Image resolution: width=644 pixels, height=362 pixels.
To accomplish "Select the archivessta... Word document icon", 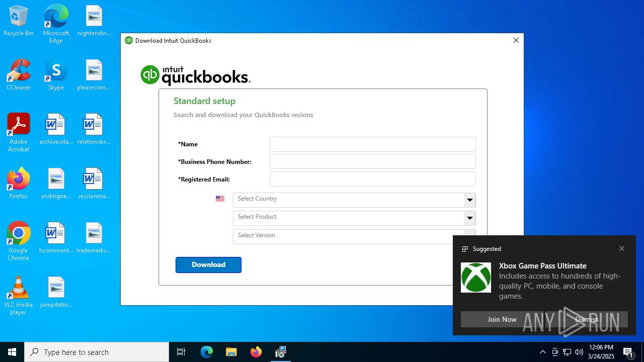I will (56, 130).
